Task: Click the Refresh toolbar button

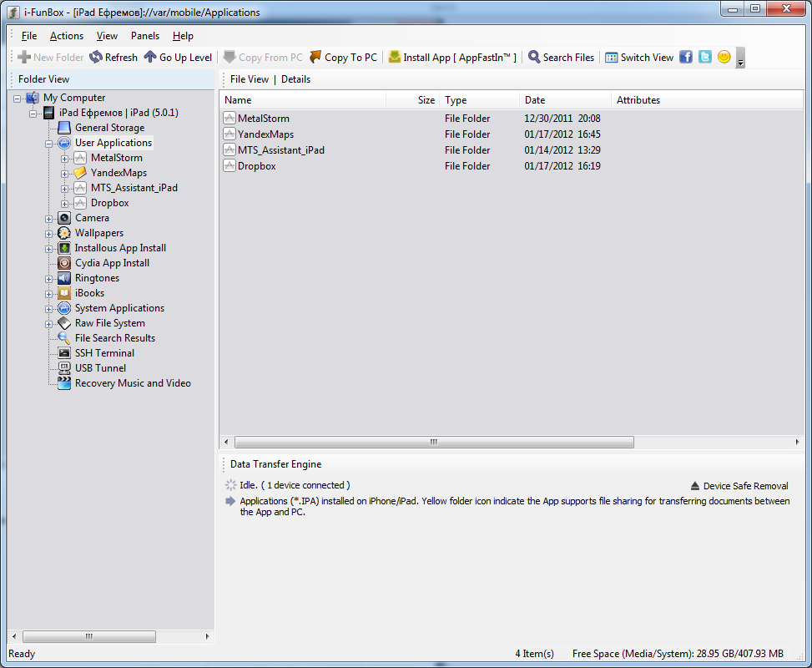Action: click(x=113, y=57)
